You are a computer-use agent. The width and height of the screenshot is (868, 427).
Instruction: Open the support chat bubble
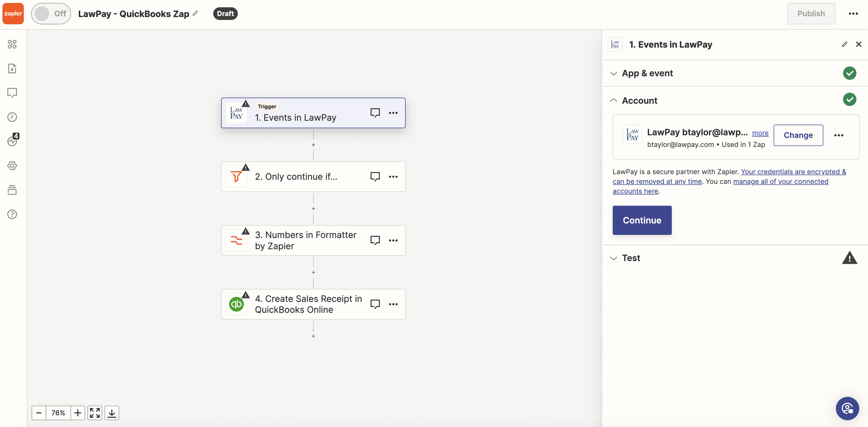coord(847,409)
